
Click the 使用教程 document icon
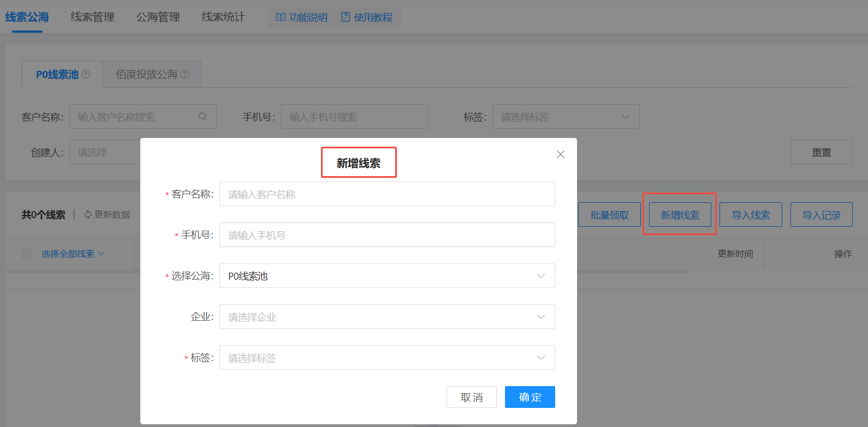pyautogui.click(x=346, y=17)
